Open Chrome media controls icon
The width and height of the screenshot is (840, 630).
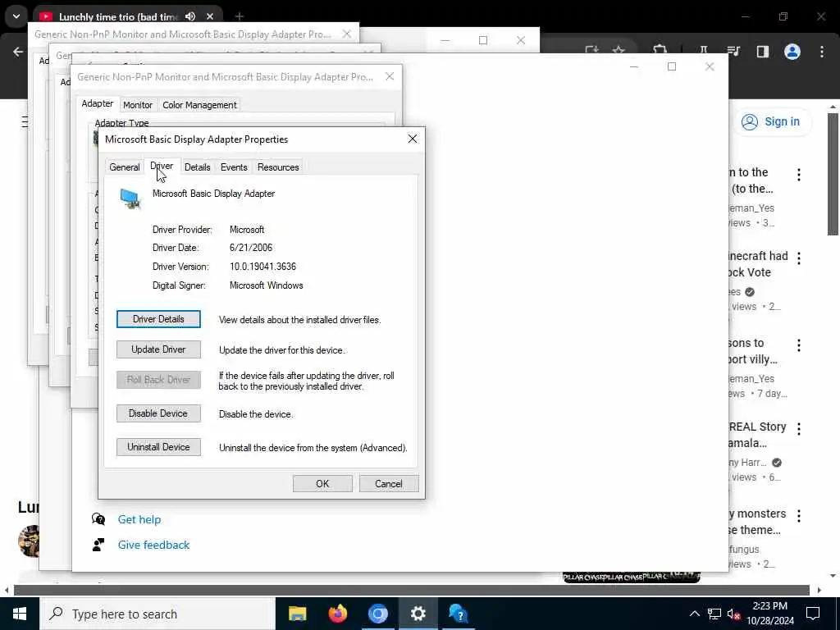coord(733,52)
